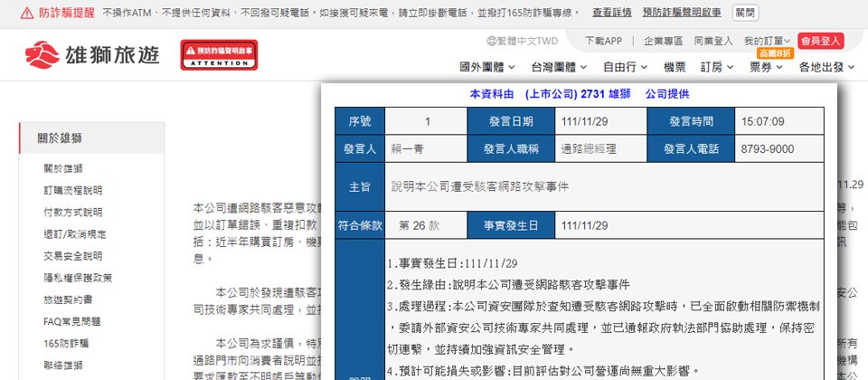This screenshot has width=868, height=380.
Task: Expand 票券 menu
Action: [766, 67]
